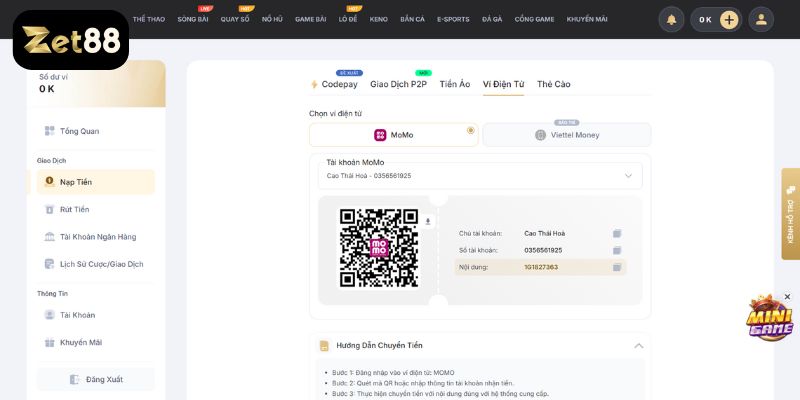The width and height of the screenshot is (800, 400).
Task: Click the Tổng Quan sidebar icon
Action: 49,131
